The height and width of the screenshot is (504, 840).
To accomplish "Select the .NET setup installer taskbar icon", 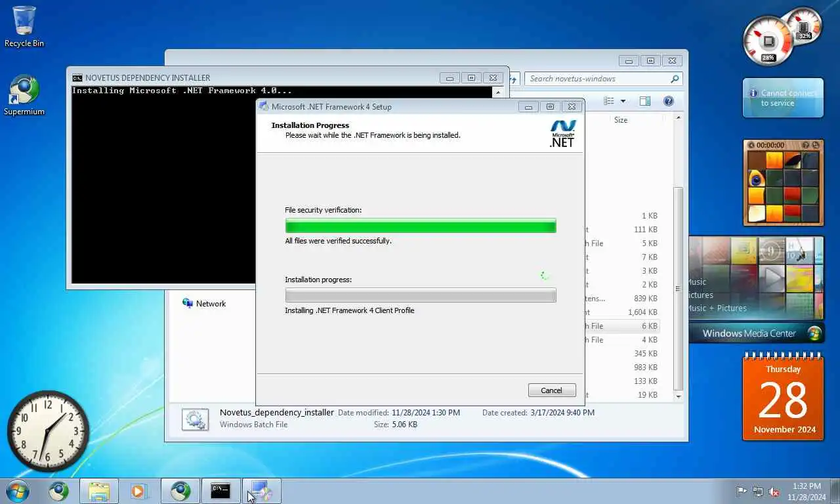I will (x=261, y=491).
